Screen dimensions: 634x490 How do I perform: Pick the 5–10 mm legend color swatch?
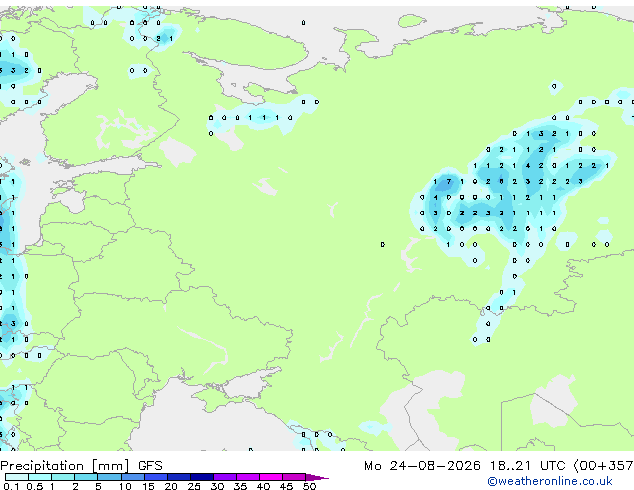pos(109,477)
